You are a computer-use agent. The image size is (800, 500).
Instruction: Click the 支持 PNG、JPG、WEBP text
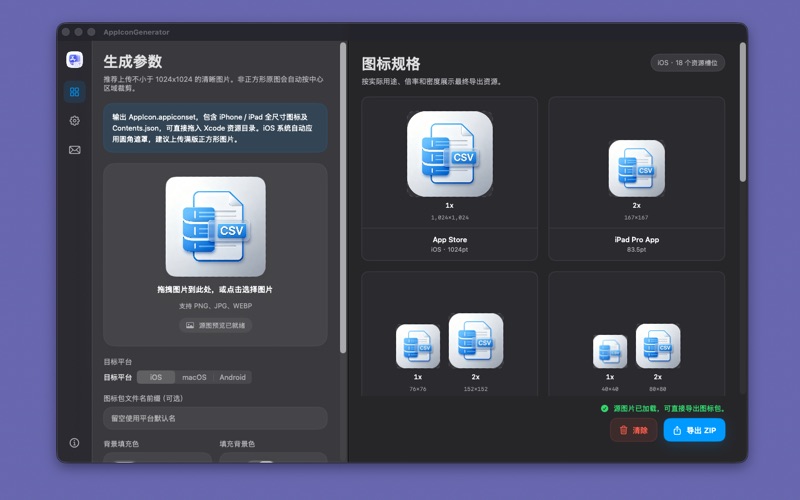(x=215, y=306)
